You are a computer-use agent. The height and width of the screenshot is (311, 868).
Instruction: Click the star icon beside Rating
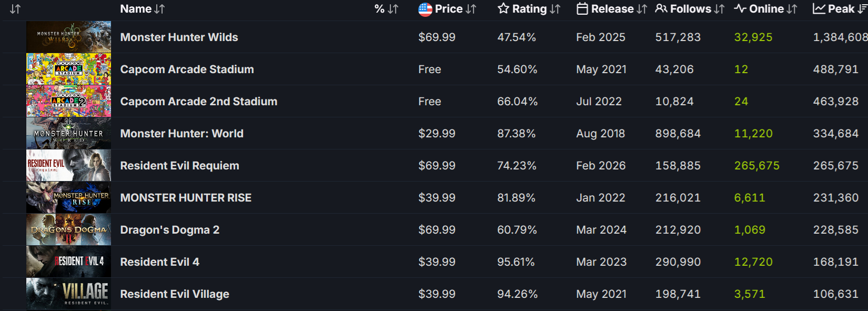pyautogui.click(x=503, y=9)
